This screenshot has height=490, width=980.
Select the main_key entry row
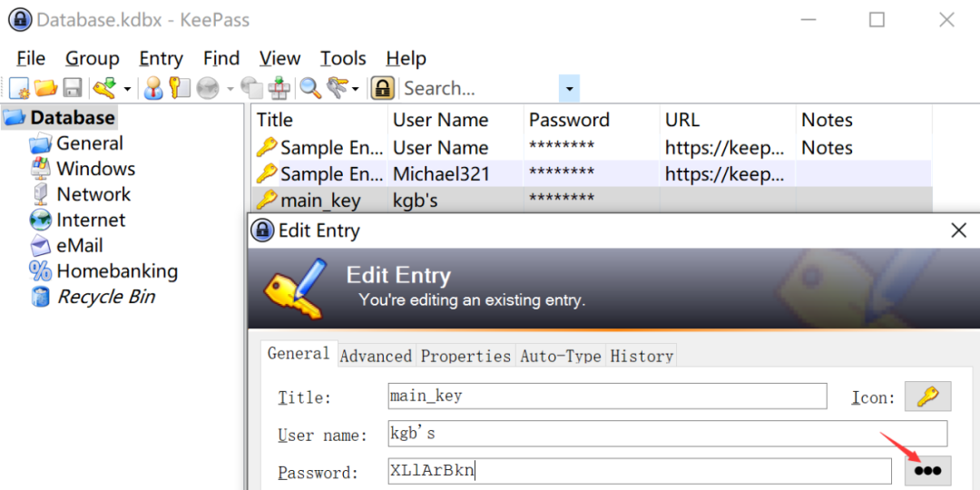click(x=592, y=200)
